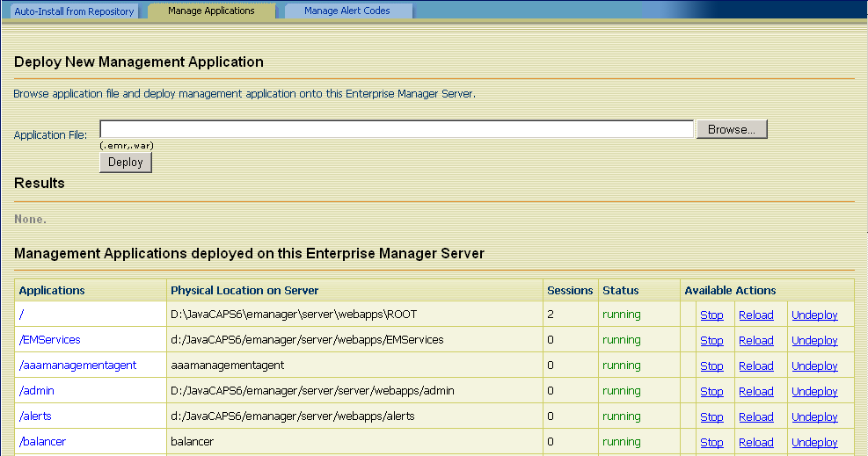This screenshot has width=868, height=456.
Task: Click the None. results text
Action: pos(31,219)
